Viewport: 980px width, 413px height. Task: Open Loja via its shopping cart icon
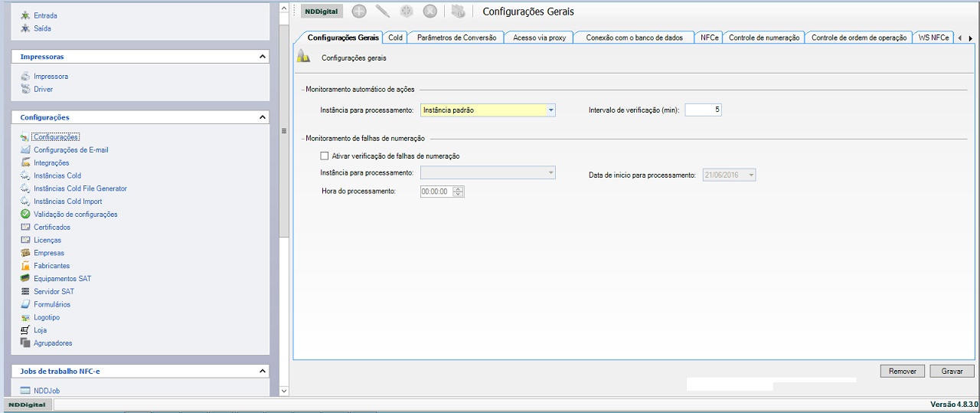(x=25, y=330)
